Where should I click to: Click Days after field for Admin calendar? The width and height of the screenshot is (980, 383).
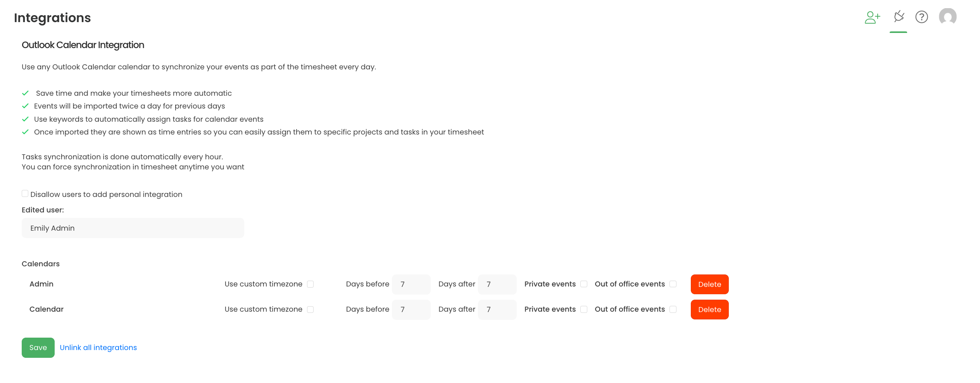point(497,284)
